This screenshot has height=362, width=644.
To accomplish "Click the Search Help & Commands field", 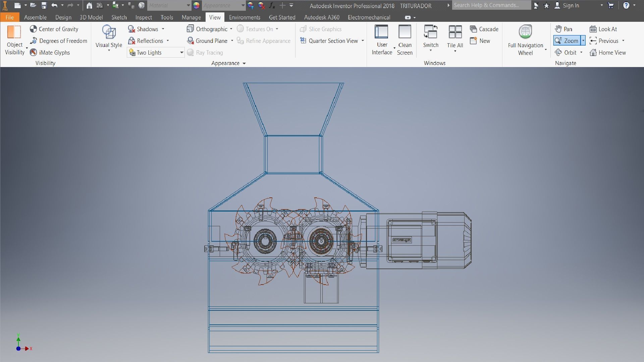I will pyautogui.click(x=491, y=5).
